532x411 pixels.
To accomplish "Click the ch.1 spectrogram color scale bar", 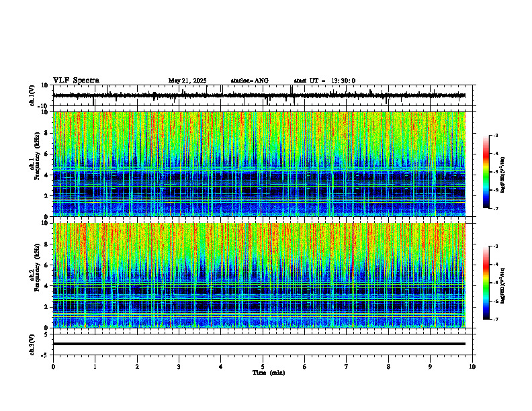I will click(x=486, y=172).
